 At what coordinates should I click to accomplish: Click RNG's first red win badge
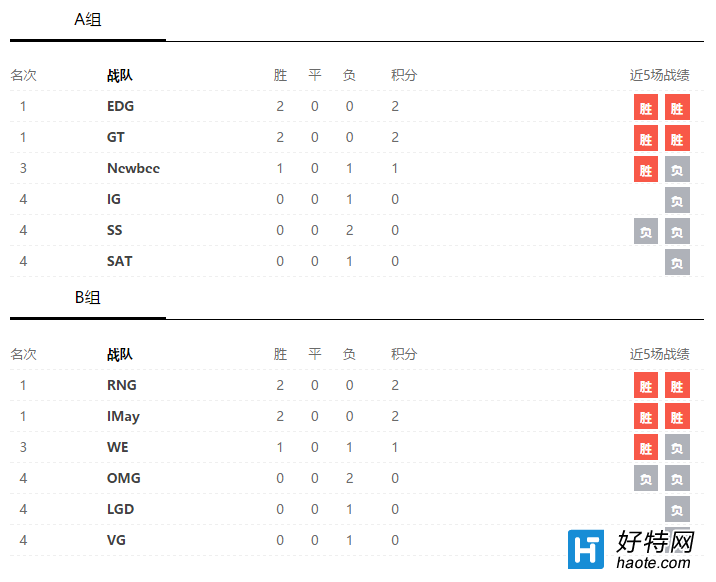[x=646, y=386]
